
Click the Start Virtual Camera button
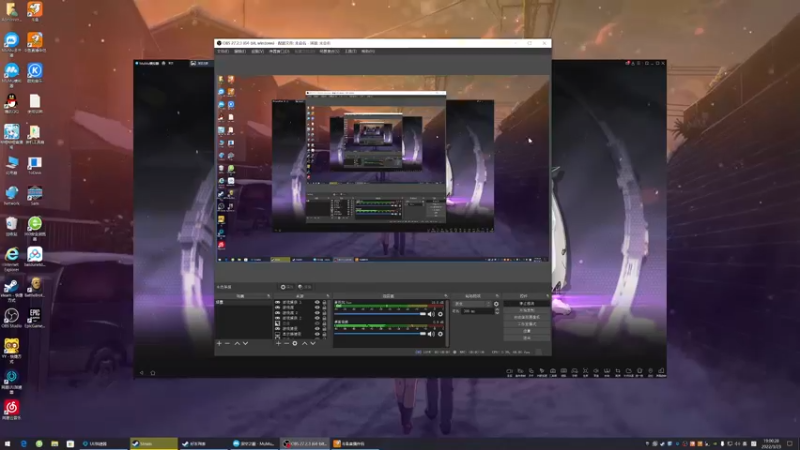(527, 317)
